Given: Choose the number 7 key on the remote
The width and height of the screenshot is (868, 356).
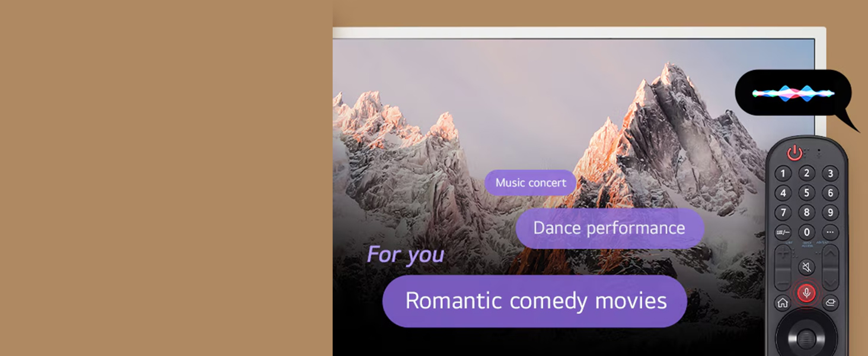Looking at the screenshot, I should tap(783, 212).
